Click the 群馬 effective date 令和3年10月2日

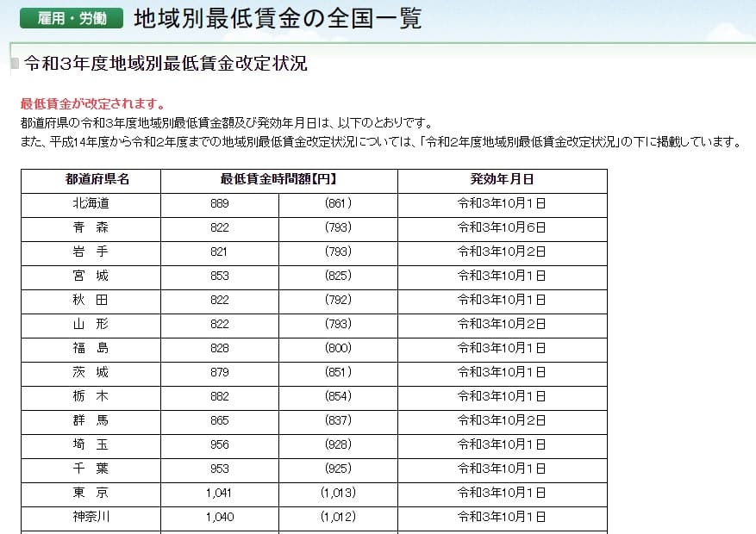point(502,420)
